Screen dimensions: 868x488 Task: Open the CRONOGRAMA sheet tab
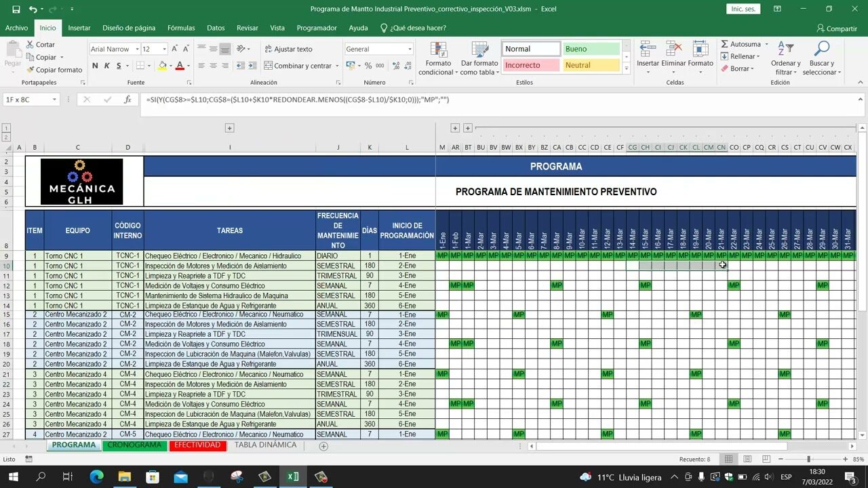[x=134, y=445]
